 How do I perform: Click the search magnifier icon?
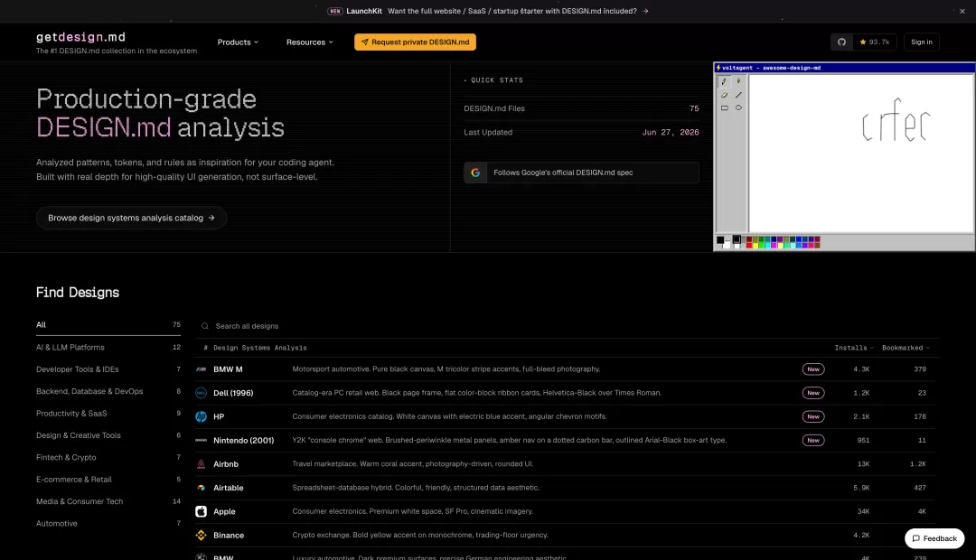point(205,326)
